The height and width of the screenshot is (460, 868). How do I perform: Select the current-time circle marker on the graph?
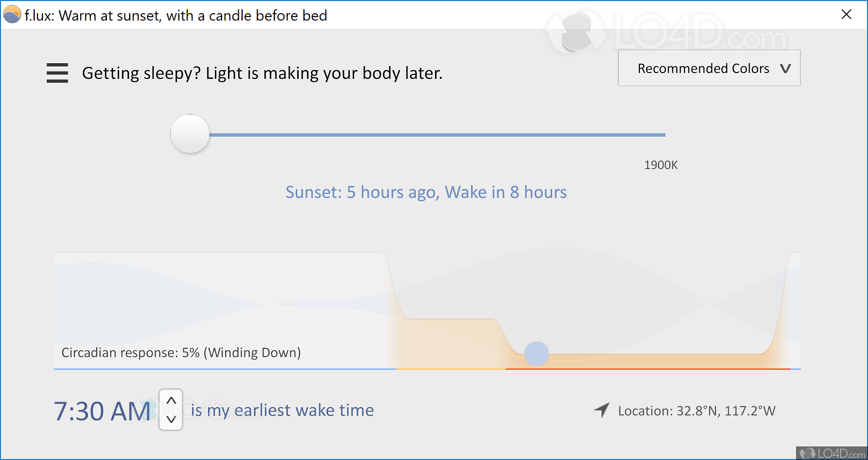(536, 354)
